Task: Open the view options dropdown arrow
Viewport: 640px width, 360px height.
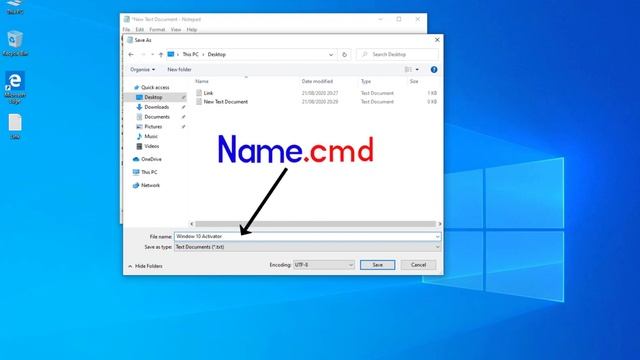Action: pyautogui.click(x=417, y=69)
